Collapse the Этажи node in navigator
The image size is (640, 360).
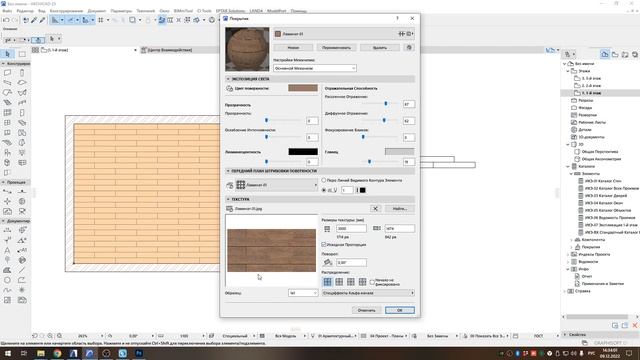pos(568,71)
